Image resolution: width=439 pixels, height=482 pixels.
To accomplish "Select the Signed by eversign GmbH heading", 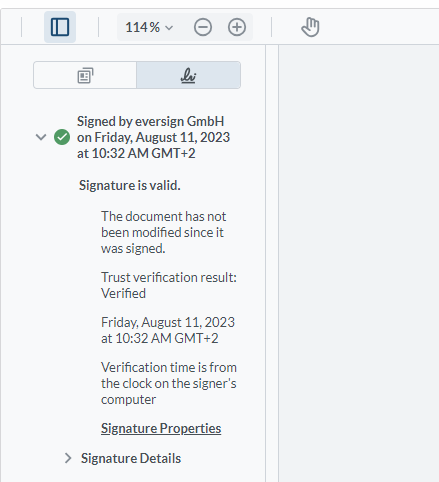I will pos(153,137).
